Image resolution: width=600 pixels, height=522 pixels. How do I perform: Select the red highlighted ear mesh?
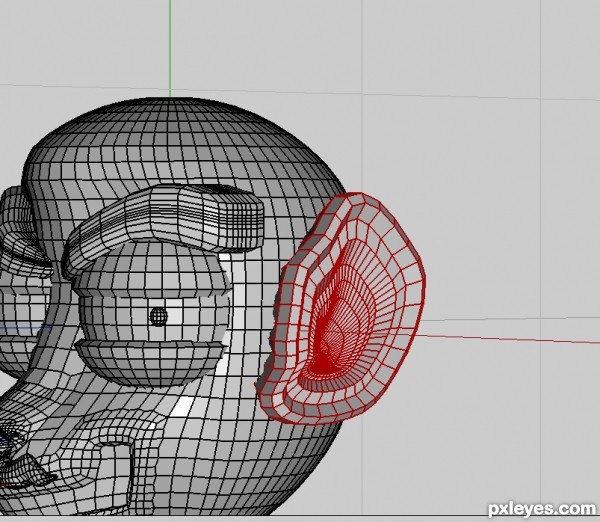(341, 309)
